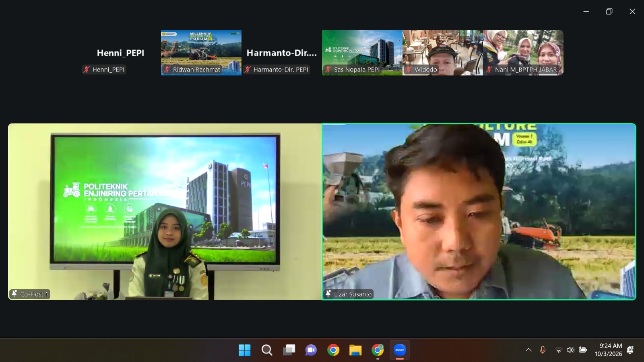
Task: Open the Teams chat taskbar icon
Action: (x=311, y=350)
